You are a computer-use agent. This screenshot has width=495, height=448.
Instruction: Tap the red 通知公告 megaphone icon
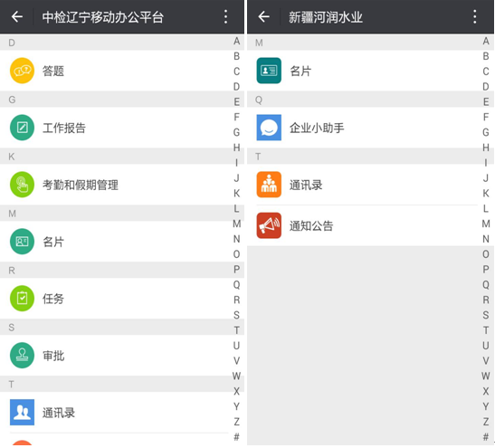pos(269,225)
